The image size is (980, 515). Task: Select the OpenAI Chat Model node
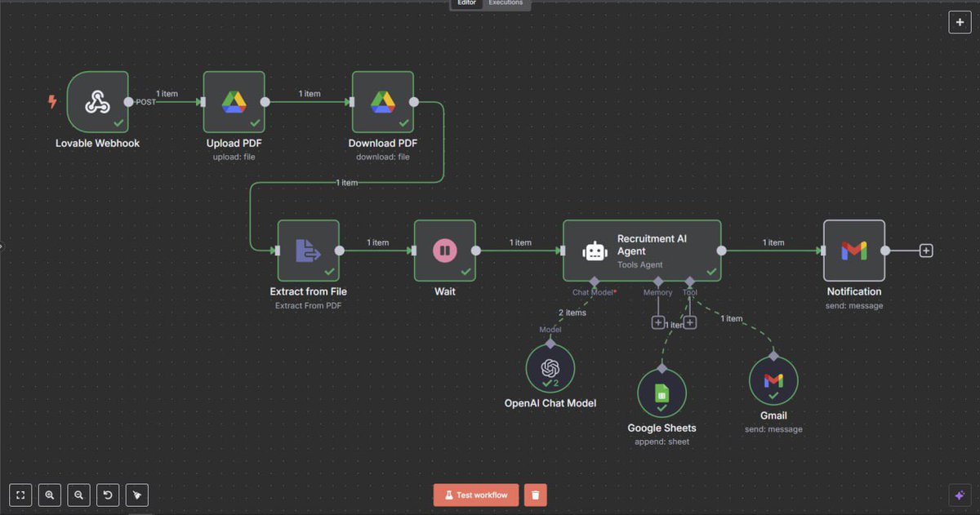coord(550,369)
